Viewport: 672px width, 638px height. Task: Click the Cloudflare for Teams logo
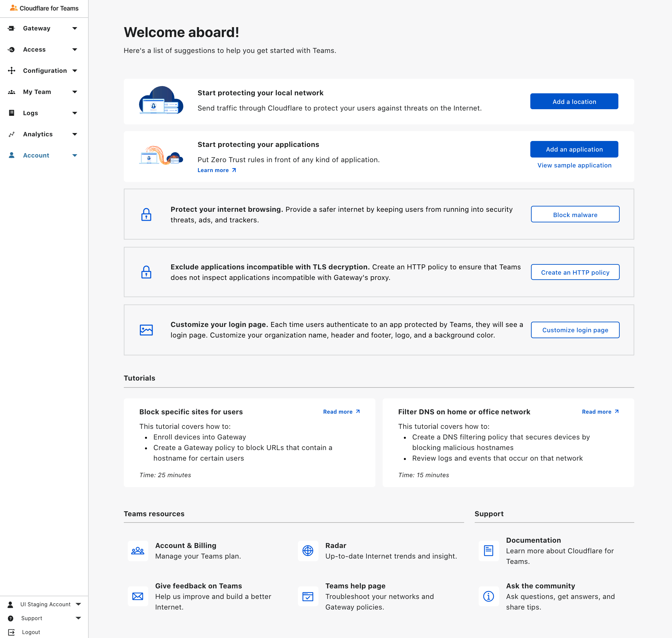point(13,8)
